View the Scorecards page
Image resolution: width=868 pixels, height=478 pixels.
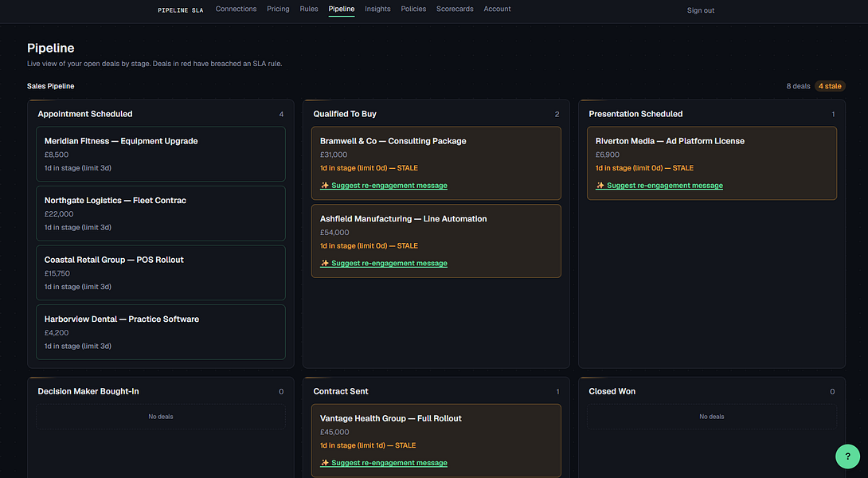pos(455,9)
